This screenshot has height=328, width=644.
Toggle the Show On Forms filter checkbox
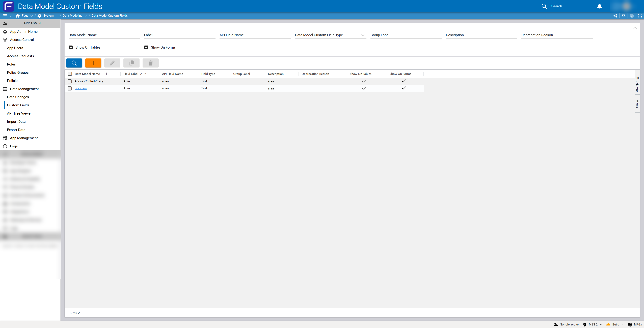(x=146, y=47)
